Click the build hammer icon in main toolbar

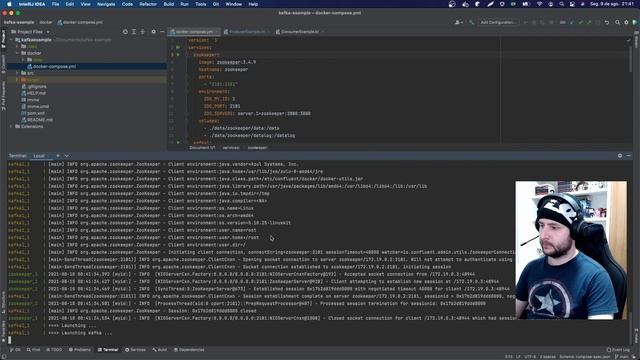[x=471, y=22]
